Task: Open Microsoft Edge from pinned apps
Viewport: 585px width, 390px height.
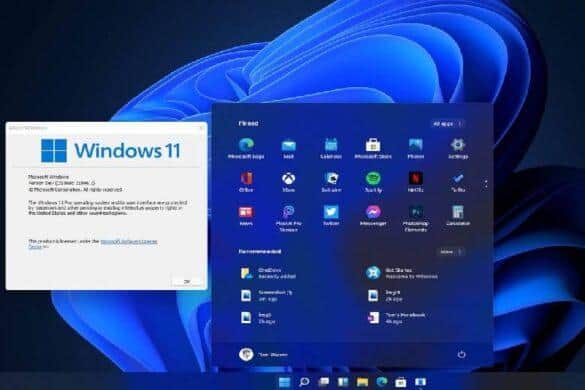Action: point(246,148)
